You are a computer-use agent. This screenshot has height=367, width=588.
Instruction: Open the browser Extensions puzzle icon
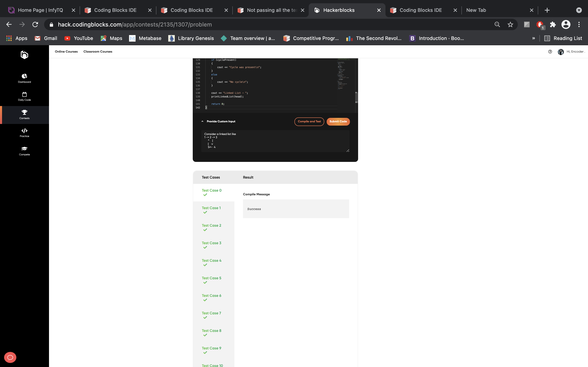pyautogui.click(x=553, y=24)
